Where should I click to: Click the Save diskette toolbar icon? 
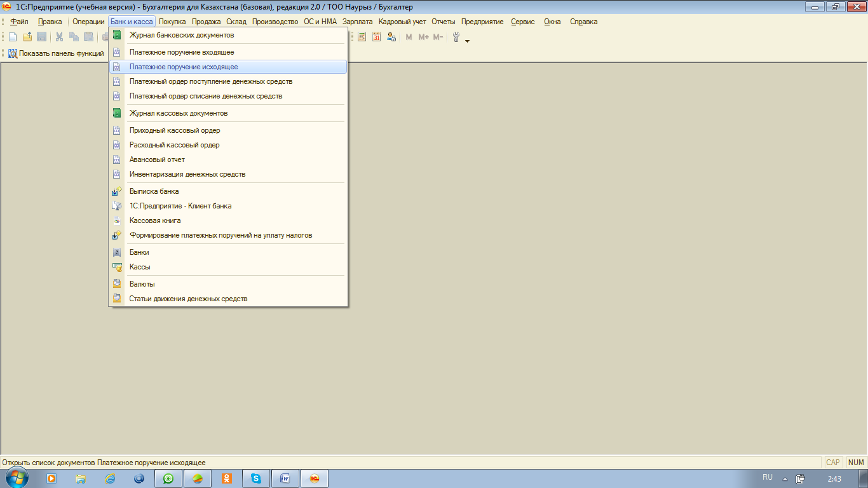pos(41,37)
